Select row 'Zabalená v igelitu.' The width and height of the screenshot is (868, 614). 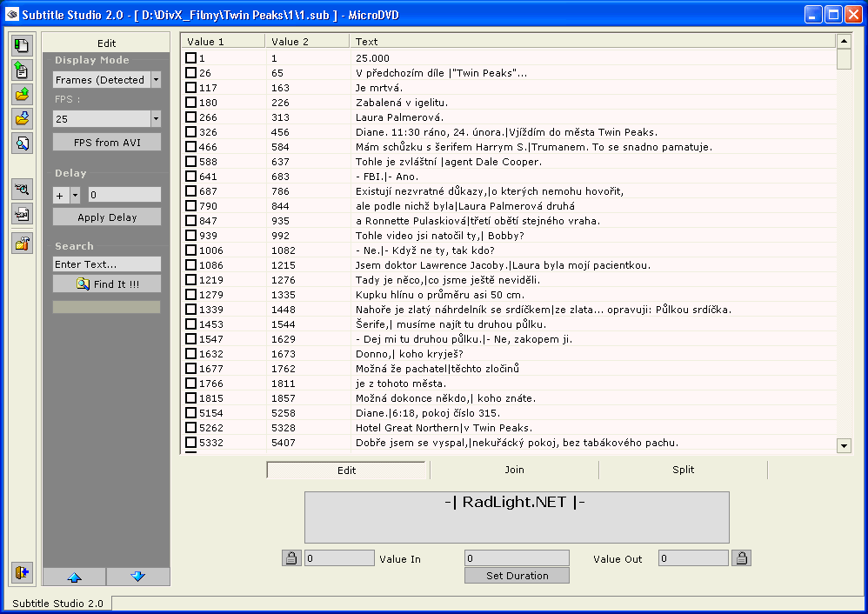510,103
